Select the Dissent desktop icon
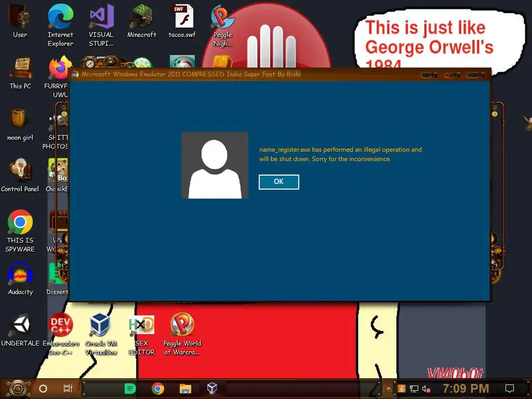The height and width of the screenshot is (399, 532). click(x=58, y=278)
